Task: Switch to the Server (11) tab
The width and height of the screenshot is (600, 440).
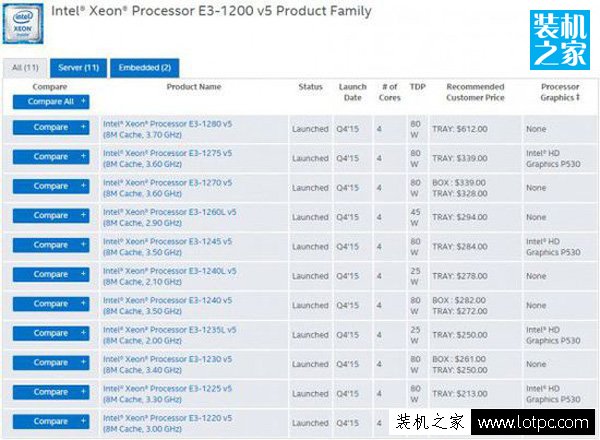Action: coord(78,68)
